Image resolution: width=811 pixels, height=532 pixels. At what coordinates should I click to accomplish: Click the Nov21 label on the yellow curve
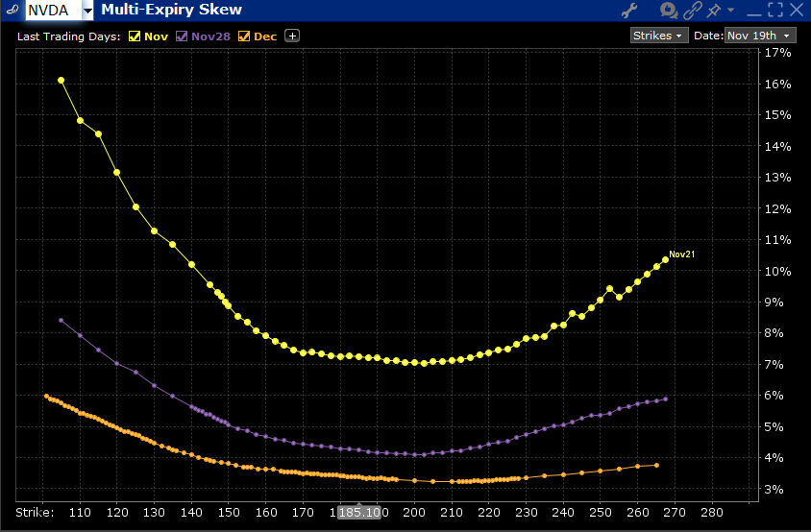[681, 254]
